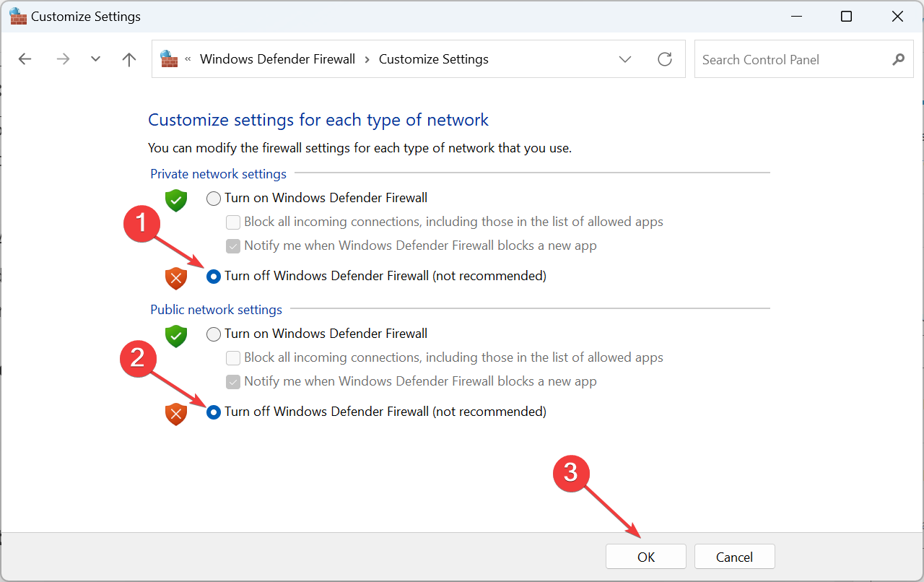The height and width of the screenshot is (582, 924).
Task: Click the Back navigation arrow
Action: tap(25, 59)
